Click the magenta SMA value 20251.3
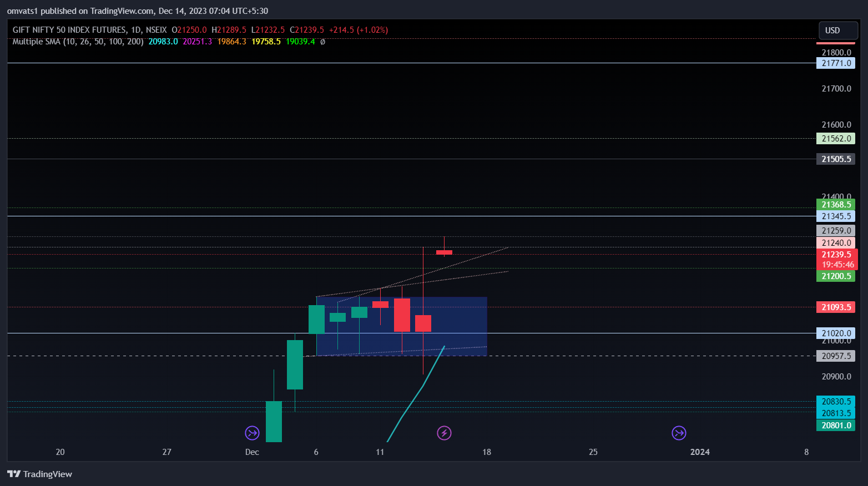 [198, 42]
